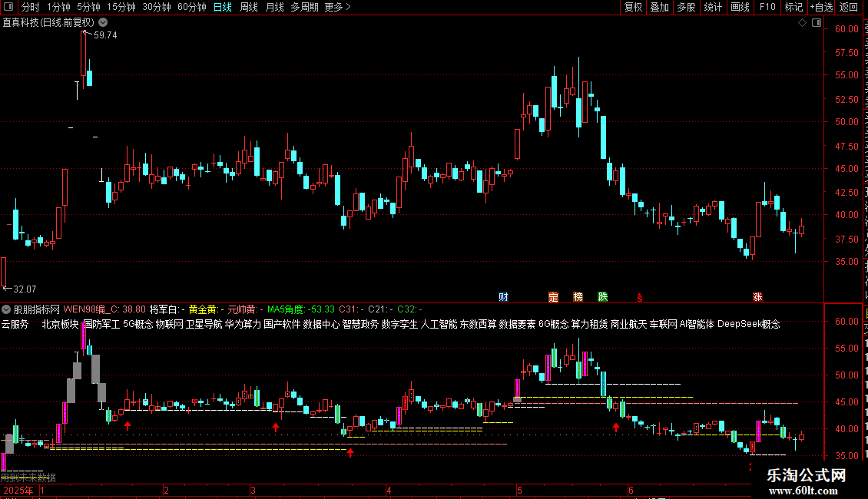Select the 5分钟 period

[x=88, y=7]
